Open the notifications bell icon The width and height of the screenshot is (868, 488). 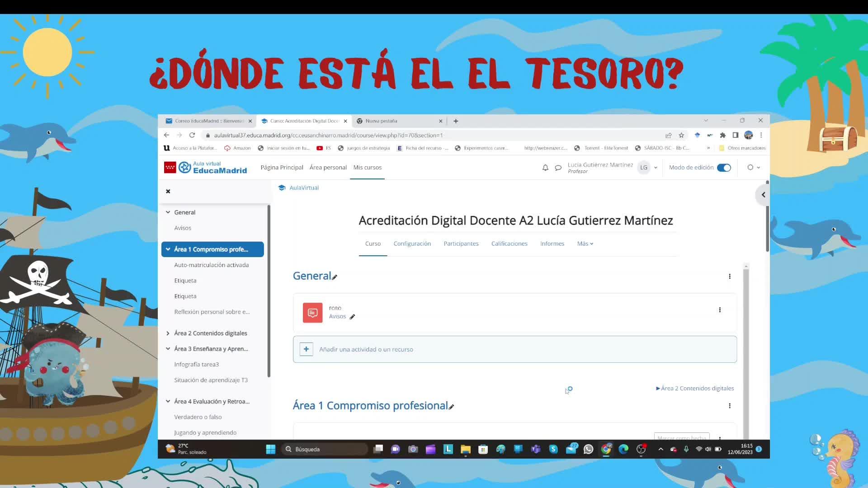545,168
